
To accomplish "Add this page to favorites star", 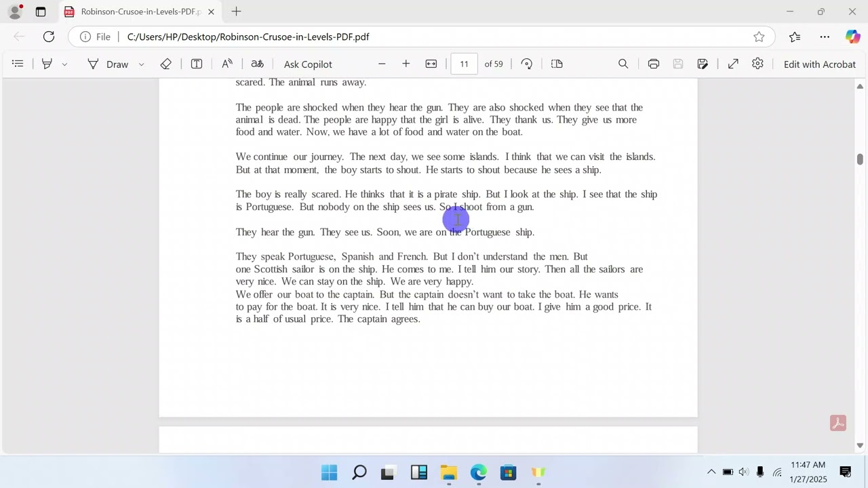I will [x=759, y=37].
